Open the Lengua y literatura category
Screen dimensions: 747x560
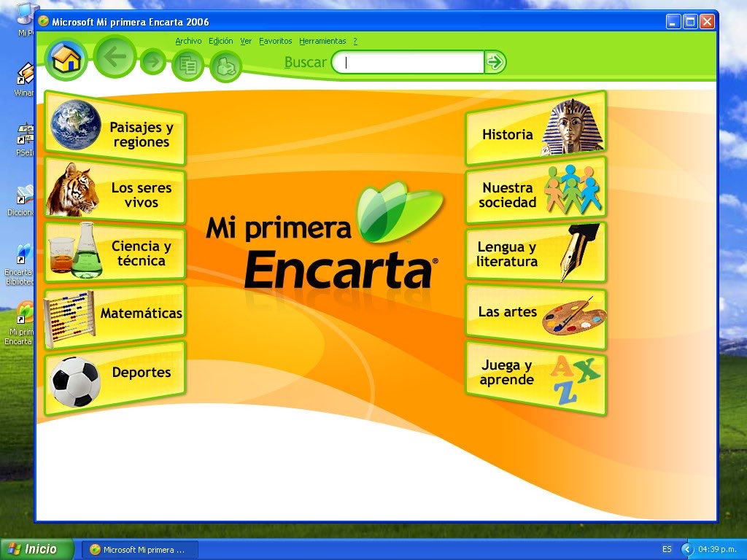535,253
